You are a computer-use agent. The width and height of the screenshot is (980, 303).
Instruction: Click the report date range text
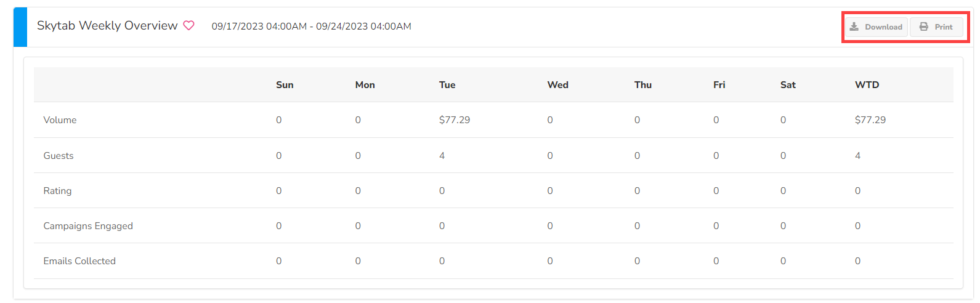click(x=311, y=26)
